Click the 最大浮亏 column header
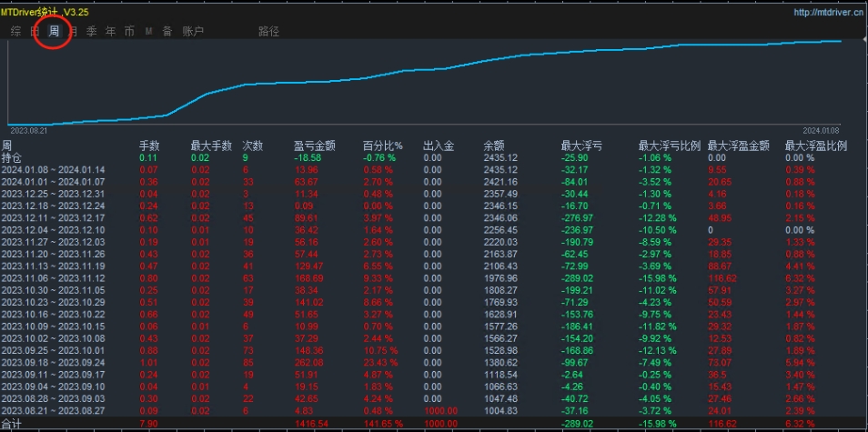Viewport: 868px width, 432px height. tap(581, 146)
